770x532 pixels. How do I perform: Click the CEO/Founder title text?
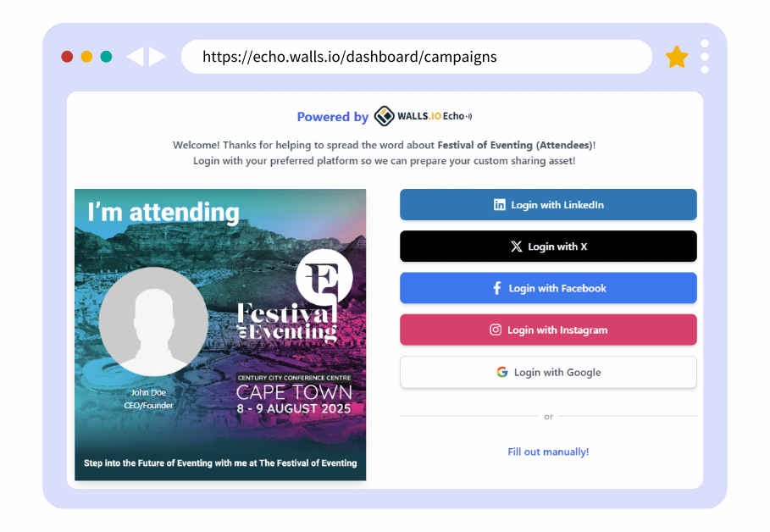pyautogui.click(x=148, y=405)
